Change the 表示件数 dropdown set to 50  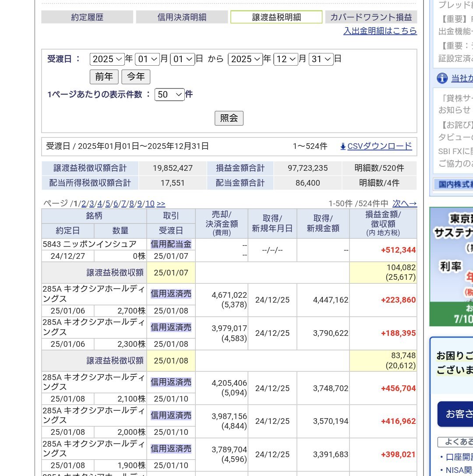click(x=169, y=95)
